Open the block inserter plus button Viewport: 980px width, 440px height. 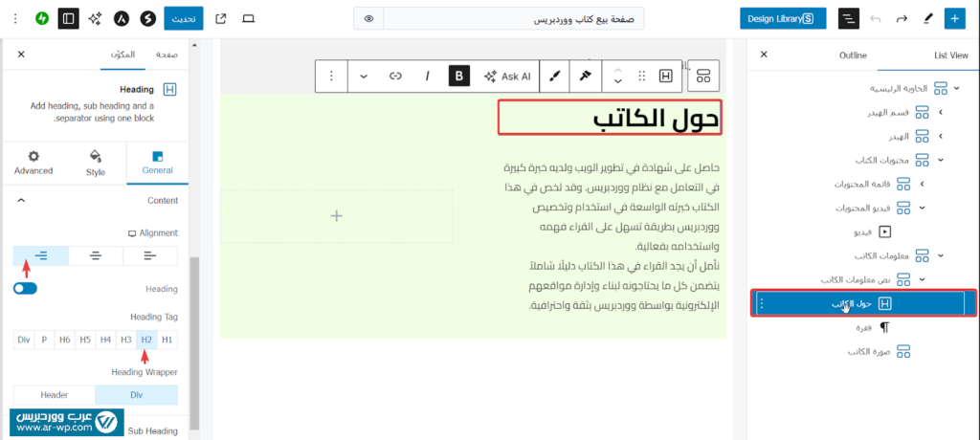[954, 18]
